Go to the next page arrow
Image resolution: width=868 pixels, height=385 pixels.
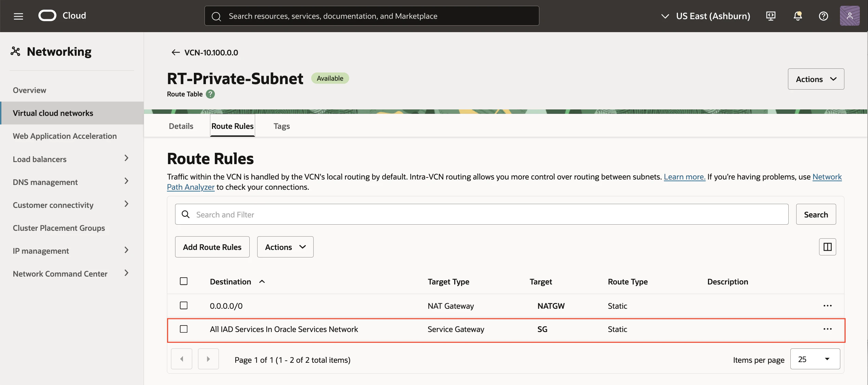pyautogui.click(x=208, y=359)
